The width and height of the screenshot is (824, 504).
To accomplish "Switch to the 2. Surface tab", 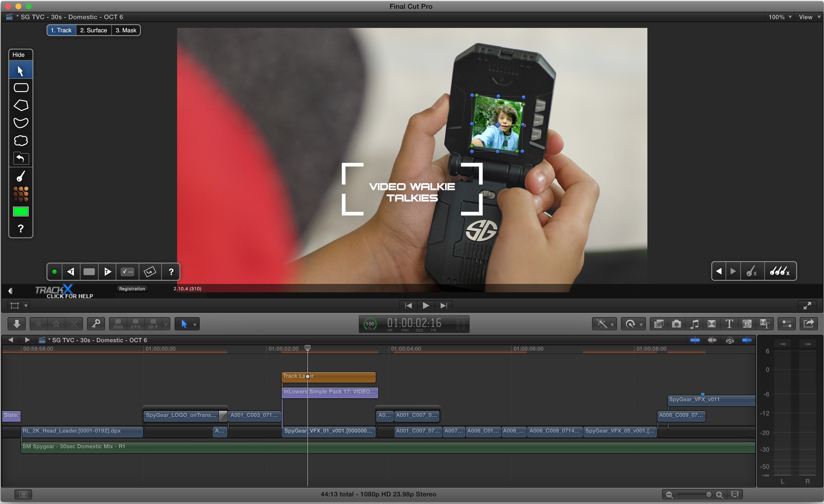I will [94, 30].
